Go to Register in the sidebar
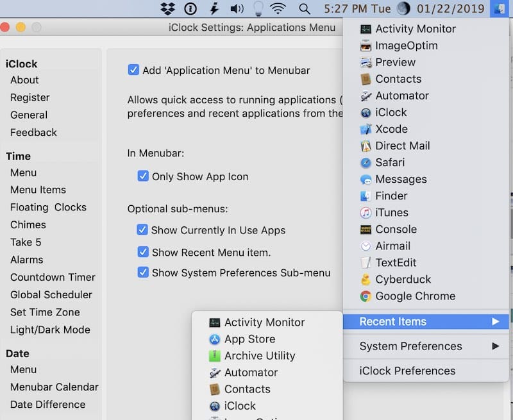 pyautogui.click(x=29, y=97)
